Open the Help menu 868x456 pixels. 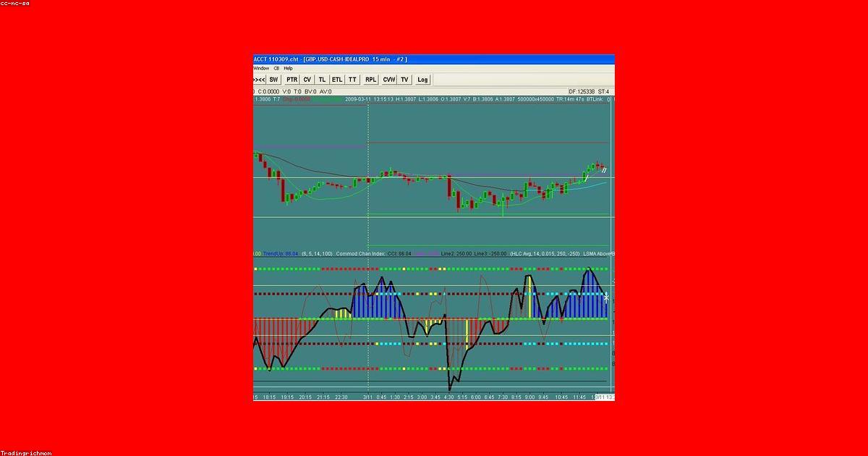pyautogui.click(x=288, y=68)
